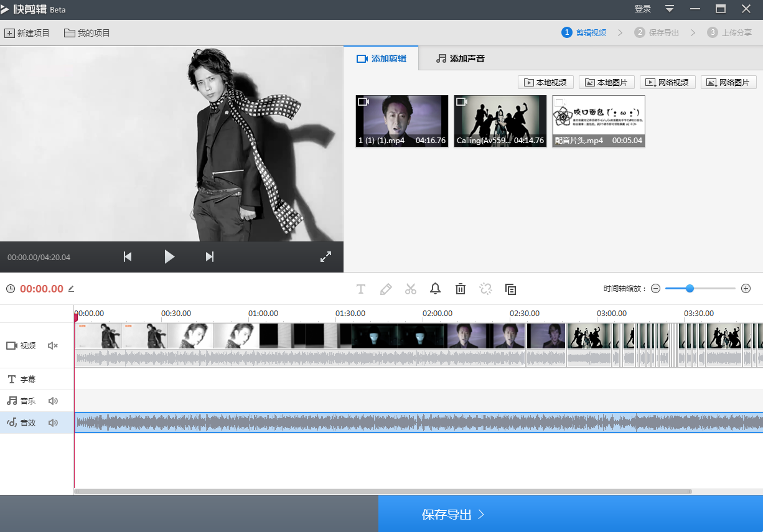Click the 01:00.00 mark on timeline ruler
This screenshot has height=532, width=763.
tap(263, 313)
